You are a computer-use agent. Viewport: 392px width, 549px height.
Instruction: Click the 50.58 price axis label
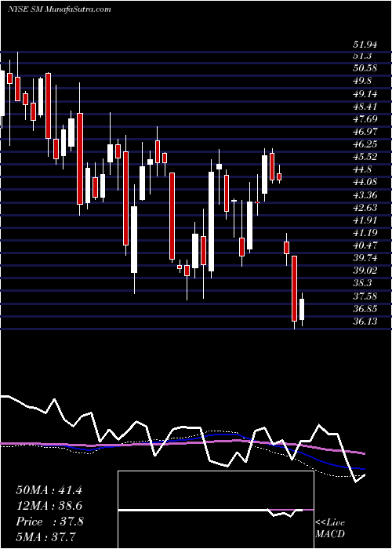[x=365, y=68]
